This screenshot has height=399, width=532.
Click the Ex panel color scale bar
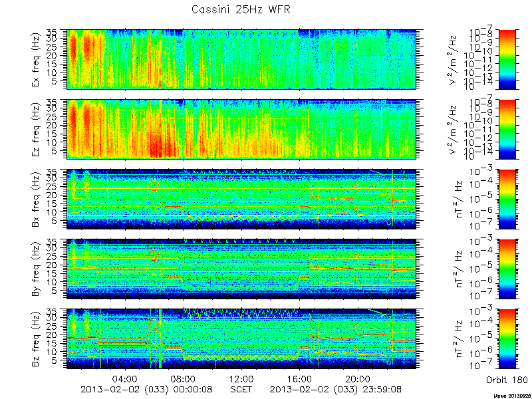point(507,59)
